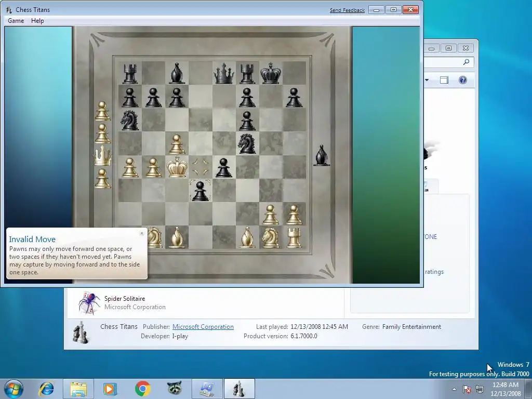
Task: Click the highlighted empty square beside white king
Action: [200, 167]
